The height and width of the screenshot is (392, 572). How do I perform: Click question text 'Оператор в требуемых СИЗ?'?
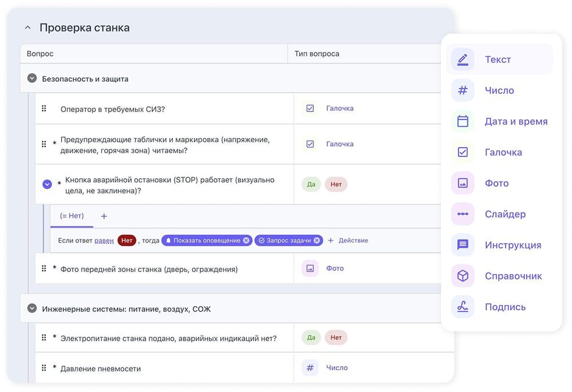pos(113,109)
